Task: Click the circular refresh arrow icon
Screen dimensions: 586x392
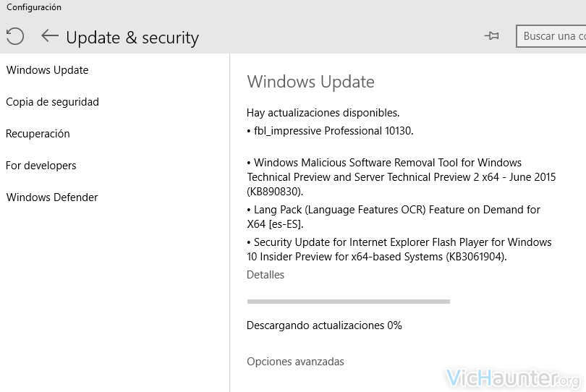Action: click(x=15, y=36)
